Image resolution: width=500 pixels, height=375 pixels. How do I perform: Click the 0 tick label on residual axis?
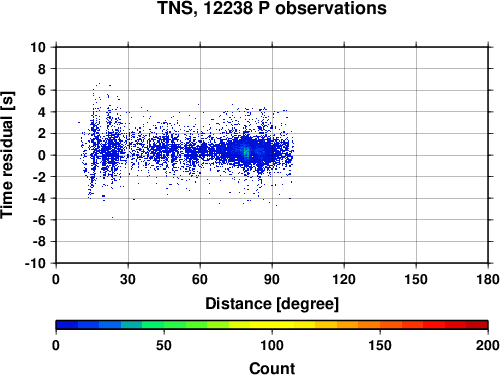click(42, 155)
